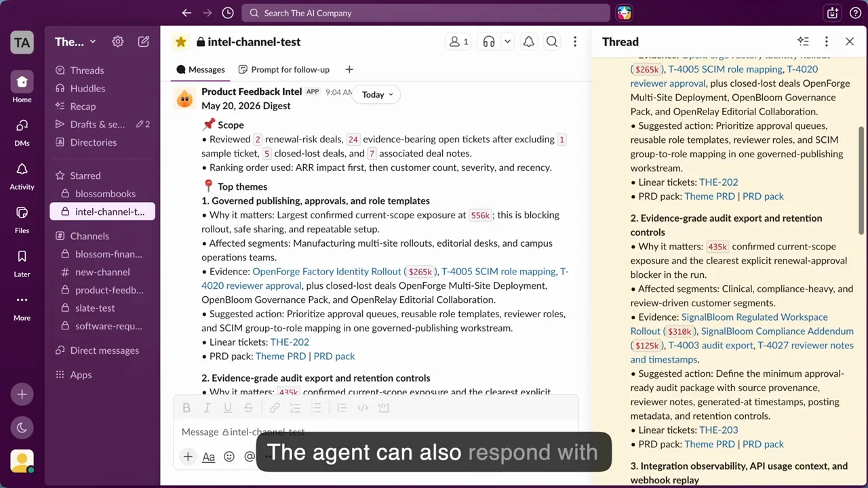This screenshot has width=868, height=488.
Task: Click the search The AI Company field
Action: pyautogui.click(x=426, y=13)
